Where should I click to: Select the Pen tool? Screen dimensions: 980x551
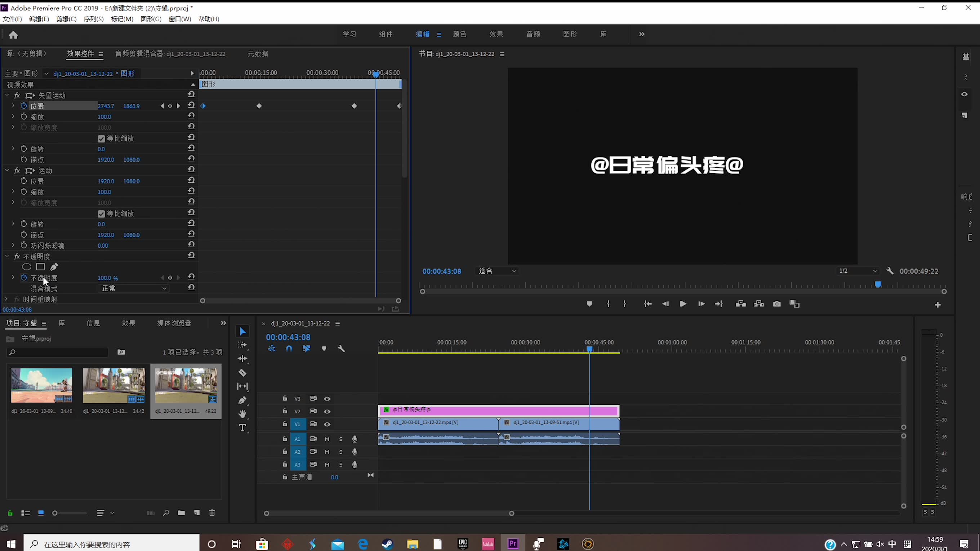(242, 400)
